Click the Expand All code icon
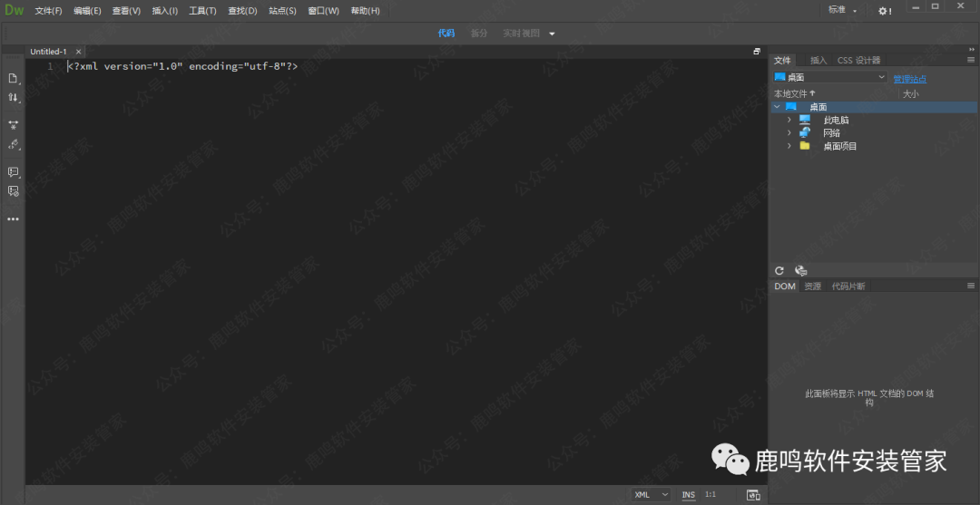Image resolution: width=980 pixels, height=505 pixels. 13,124
